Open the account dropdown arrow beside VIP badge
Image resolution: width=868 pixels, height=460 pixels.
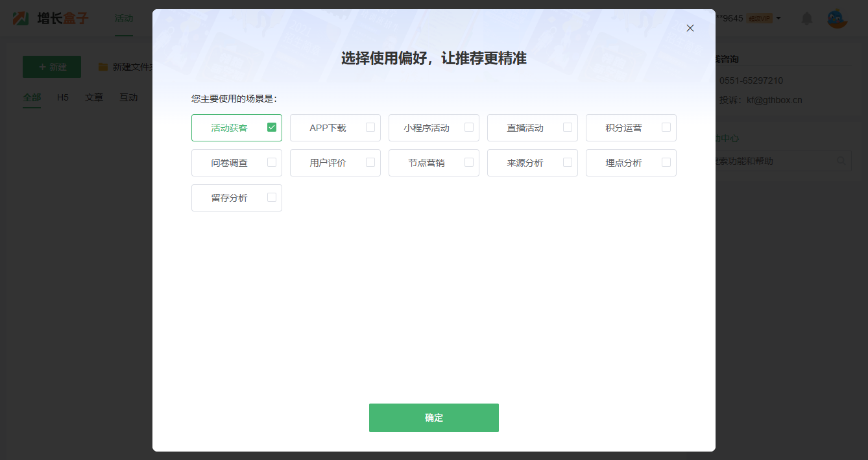(x=778, y=18)
